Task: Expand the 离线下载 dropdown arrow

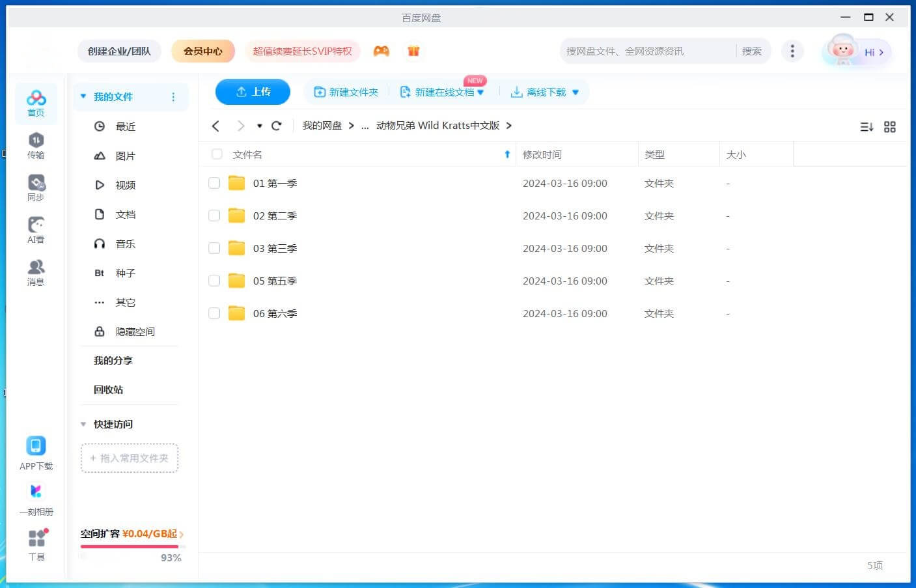Action: click(576, 92)
